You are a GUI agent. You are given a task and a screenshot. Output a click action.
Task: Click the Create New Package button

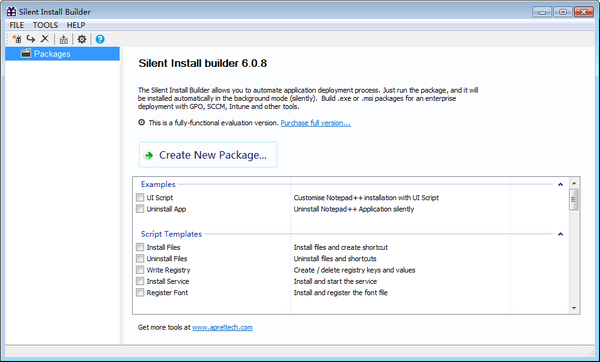(x=208, y=155)
